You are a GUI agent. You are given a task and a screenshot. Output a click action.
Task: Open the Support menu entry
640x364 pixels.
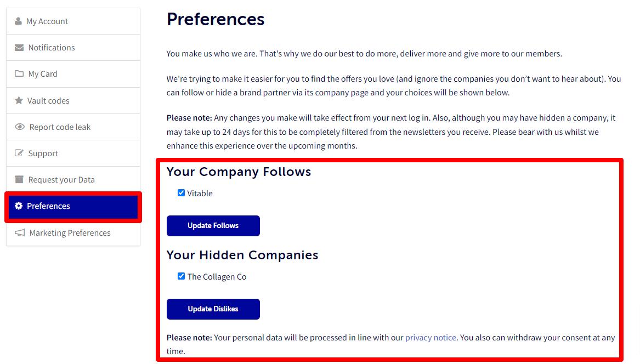click(43, 153)
